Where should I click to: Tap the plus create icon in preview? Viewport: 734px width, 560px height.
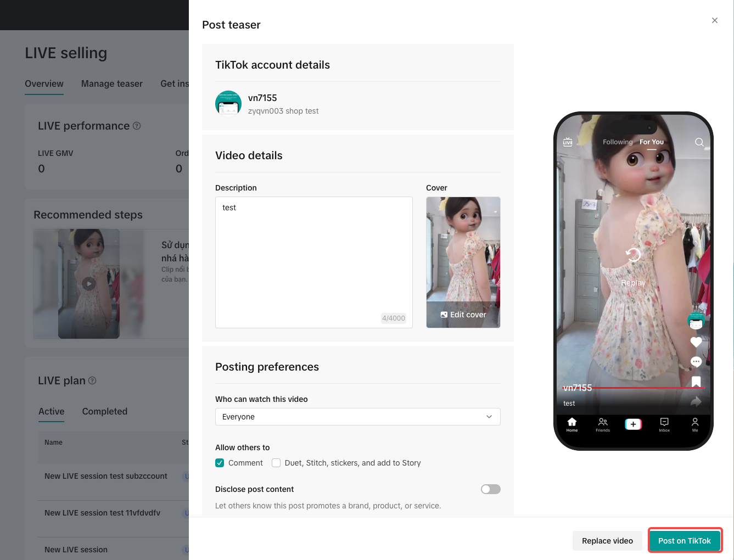(633, 424)
